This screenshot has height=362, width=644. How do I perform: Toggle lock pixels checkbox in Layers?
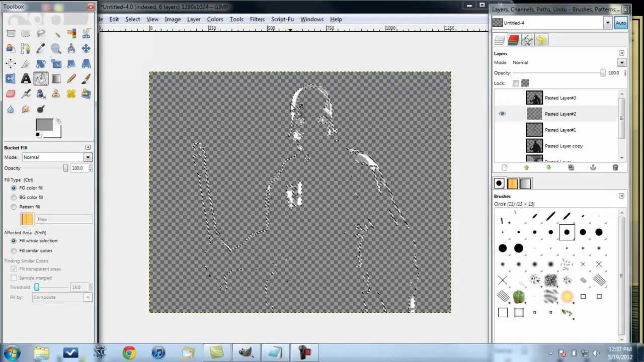[x=516, y=83]
